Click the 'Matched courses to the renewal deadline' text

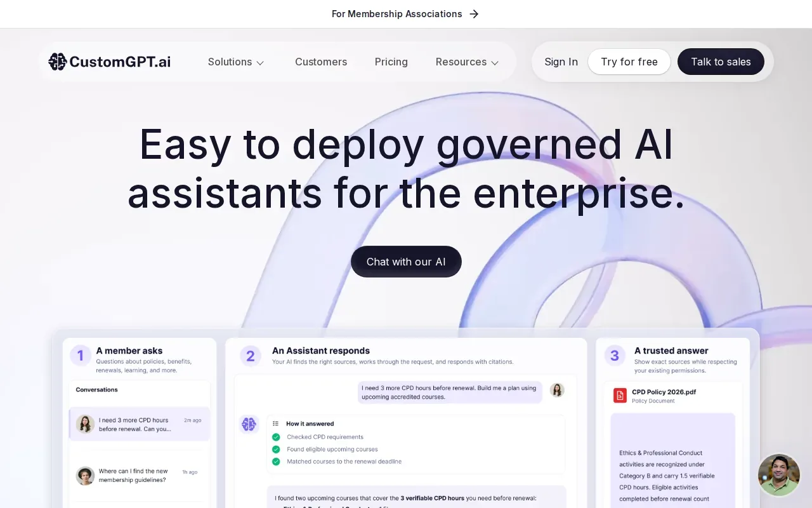pyautogui.click(x=344, y=462)
